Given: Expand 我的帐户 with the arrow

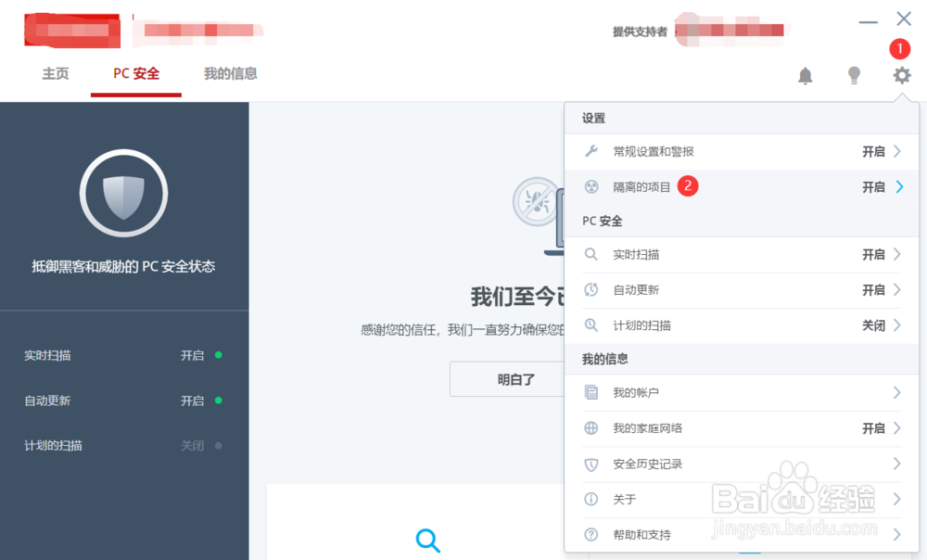Looking at the screenshot, I should (897, 392).
